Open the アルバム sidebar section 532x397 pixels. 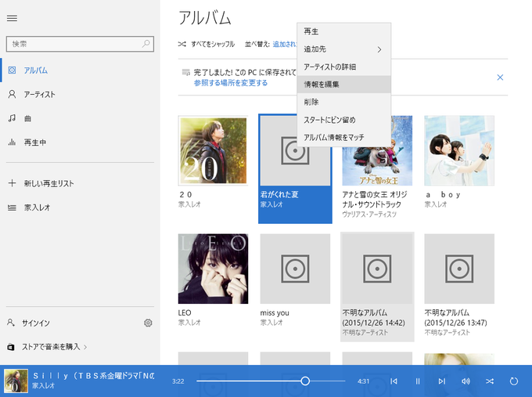point(80,70)
